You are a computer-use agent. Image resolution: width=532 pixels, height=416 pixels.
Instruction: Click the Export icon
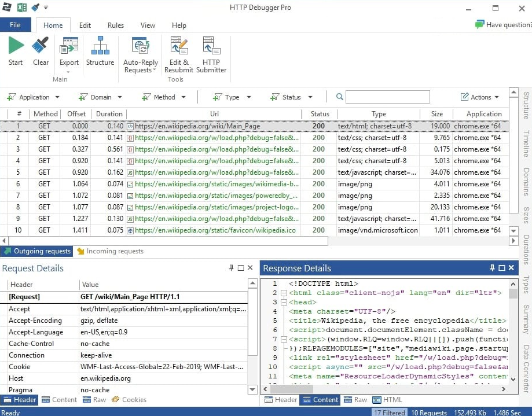(69, 46)
